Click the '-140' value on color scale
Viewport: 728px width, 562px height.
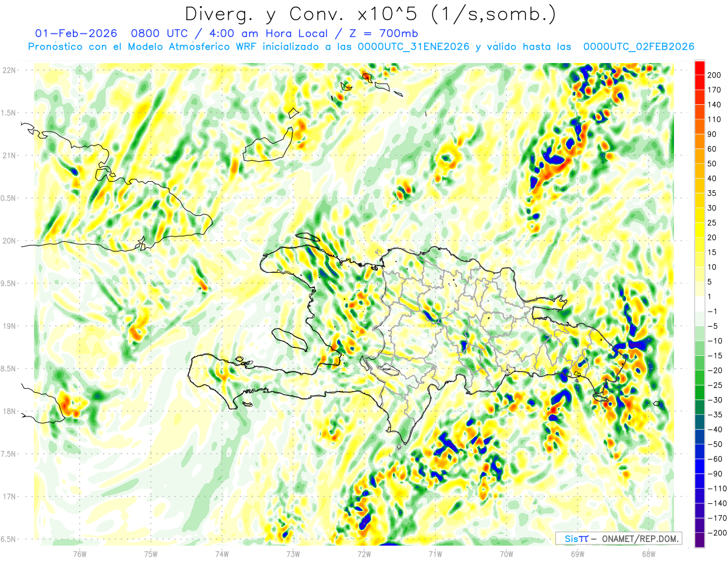716,503
